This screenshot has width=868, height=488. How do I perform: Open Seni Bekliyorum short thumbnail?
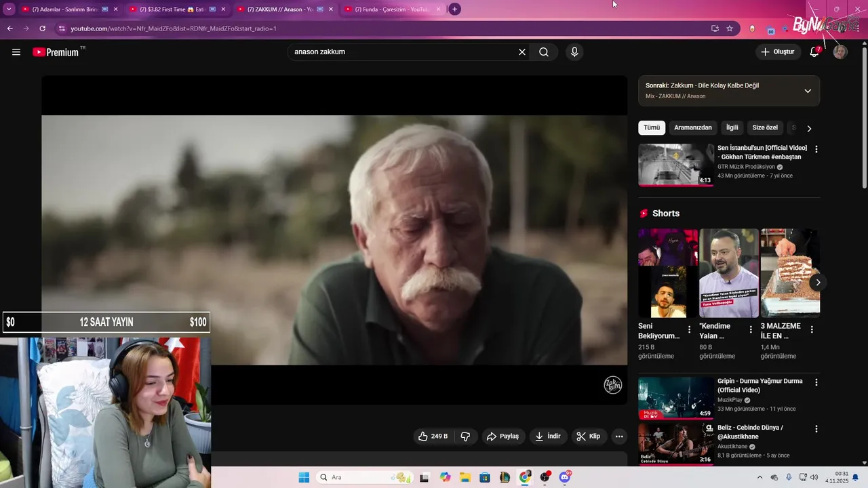click(x=668, y=273)
